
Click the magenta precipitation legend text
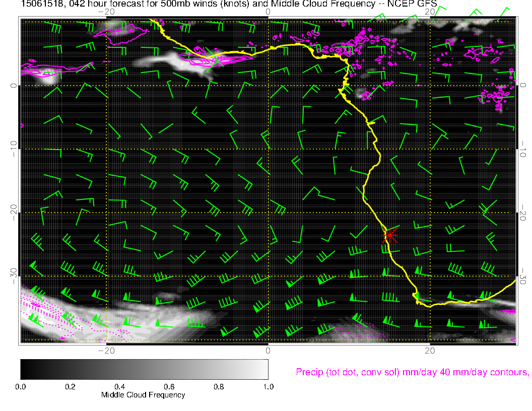tap(412, 373)
